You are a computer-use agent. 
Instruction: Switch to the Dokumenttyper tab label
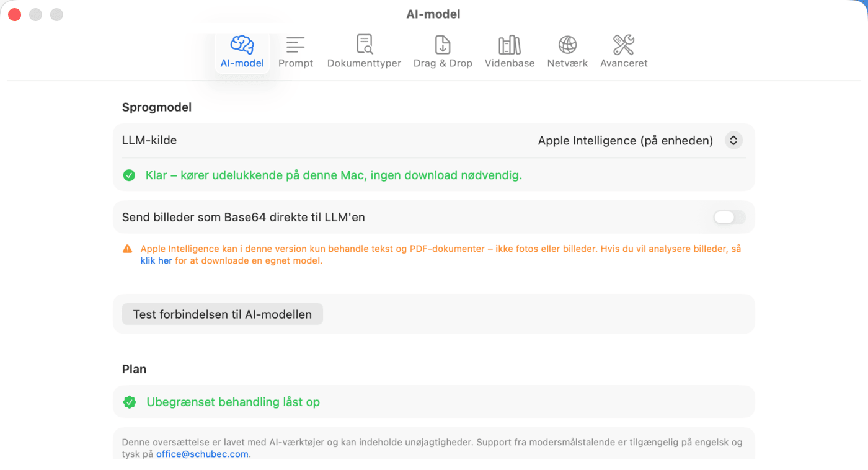[x=364, y=63]
